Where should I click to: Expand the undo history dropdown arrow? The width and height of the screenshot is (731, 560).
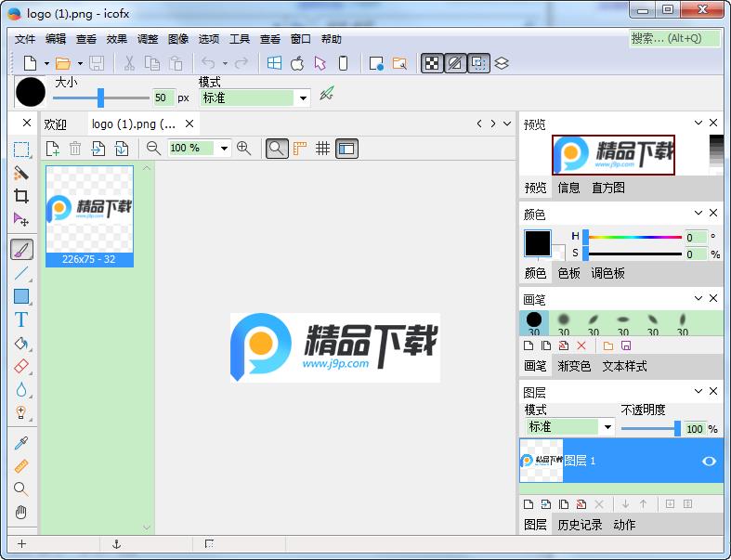click(225, 63)
